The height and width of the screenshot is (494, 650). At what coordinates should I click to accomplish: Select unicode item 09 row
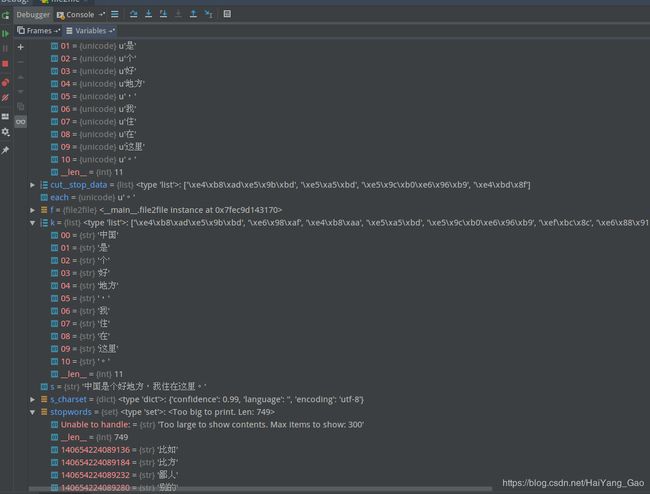(x=97, y=147)
